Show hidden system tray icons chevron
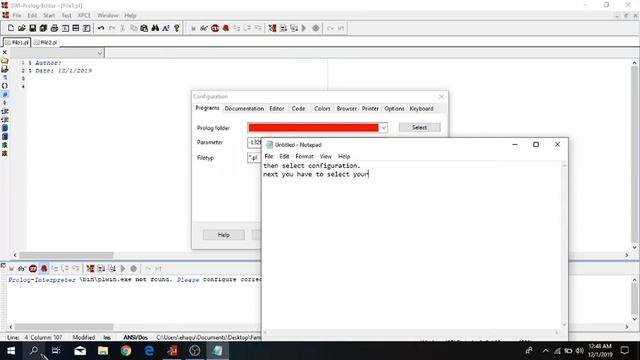This screenshot has height=360, width=640. pos(546,351)
